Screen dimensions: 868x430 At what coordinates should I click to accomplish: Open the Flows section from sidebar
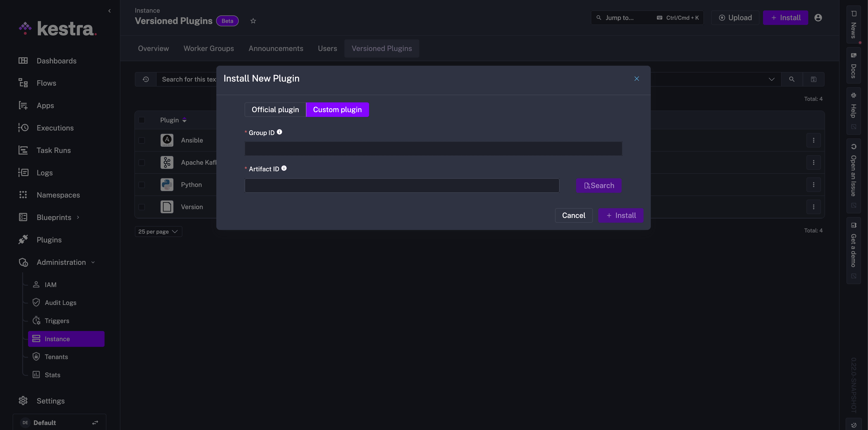click(46, 83)
